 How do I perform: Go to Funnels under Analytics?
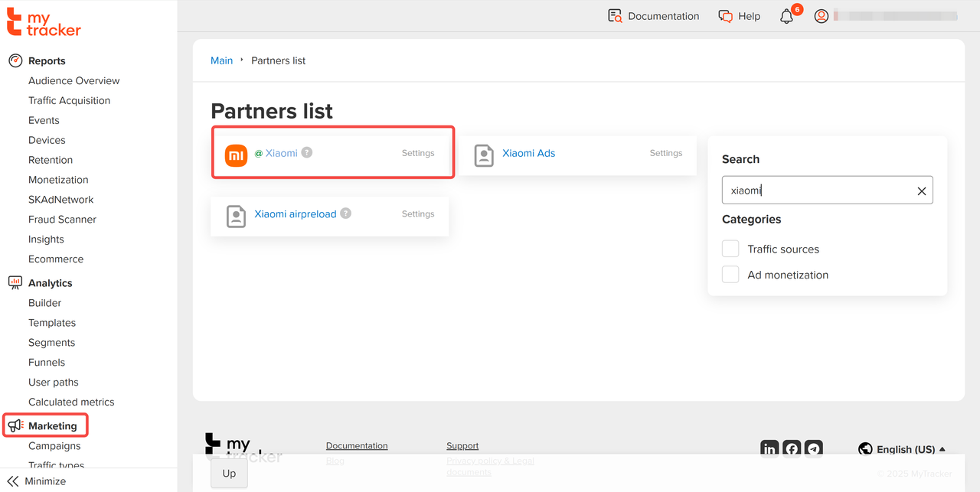point(47,363)
